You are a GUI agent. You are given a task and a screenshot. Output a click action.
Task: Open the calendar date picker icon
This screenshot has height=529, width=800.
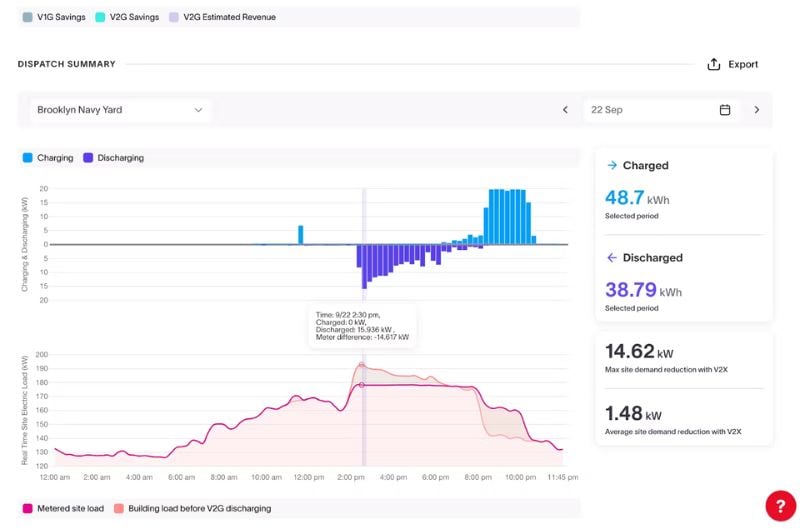click(x=725, y=110)
